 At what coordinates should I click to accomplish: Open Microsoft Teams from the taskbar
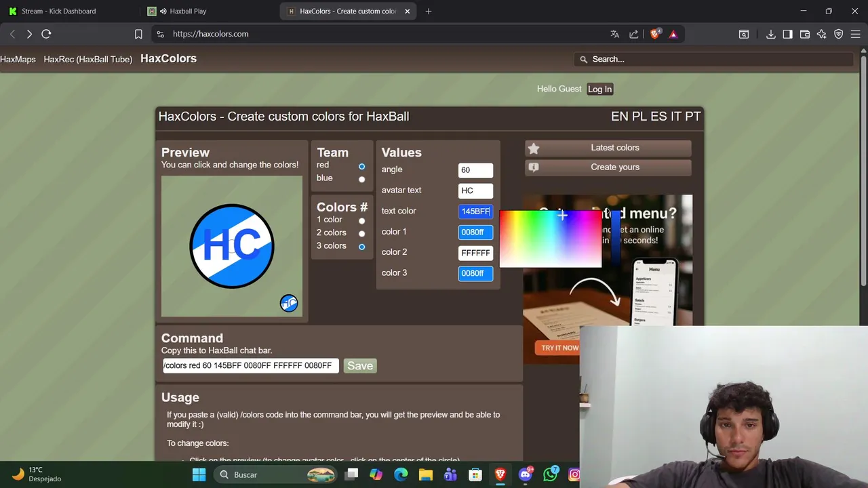450,474
